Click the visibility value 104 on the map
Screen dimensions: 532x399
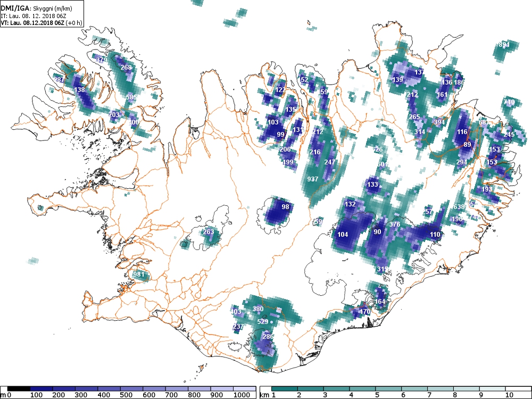click(x=343, y=234)
